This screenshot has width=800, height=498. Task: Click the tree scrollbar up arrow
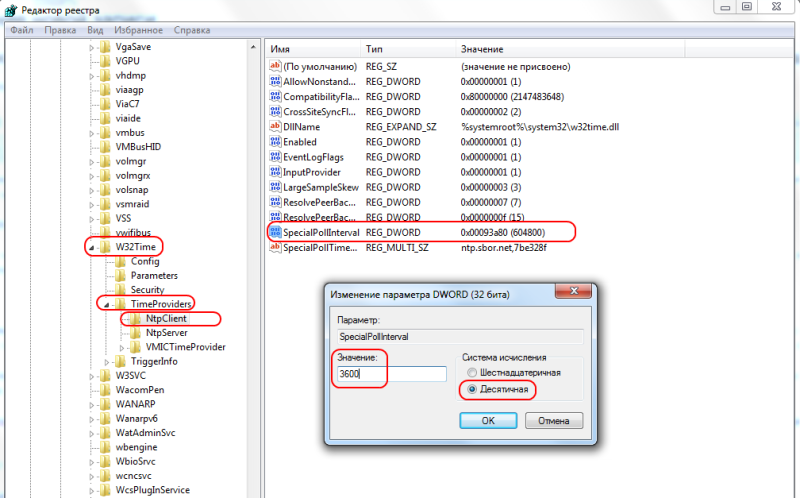pyautogui.click(x=253, y=47)
